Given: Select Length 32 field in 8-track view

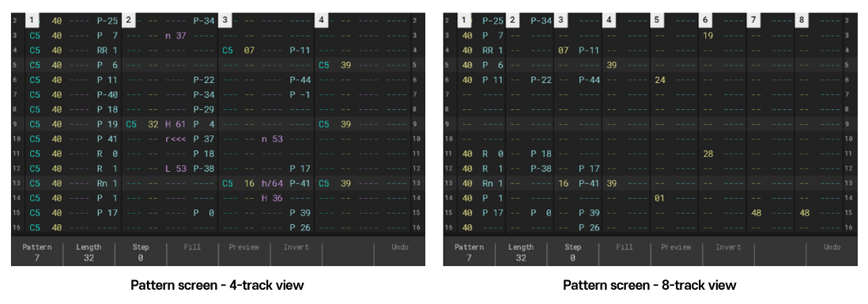Looking at the screenshot, I should [x=521, y=253].
